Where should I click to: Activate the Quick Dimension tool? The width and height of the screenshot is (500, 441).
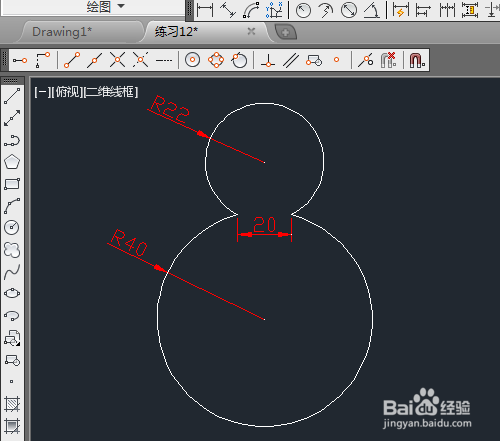(x=401, y=10)
